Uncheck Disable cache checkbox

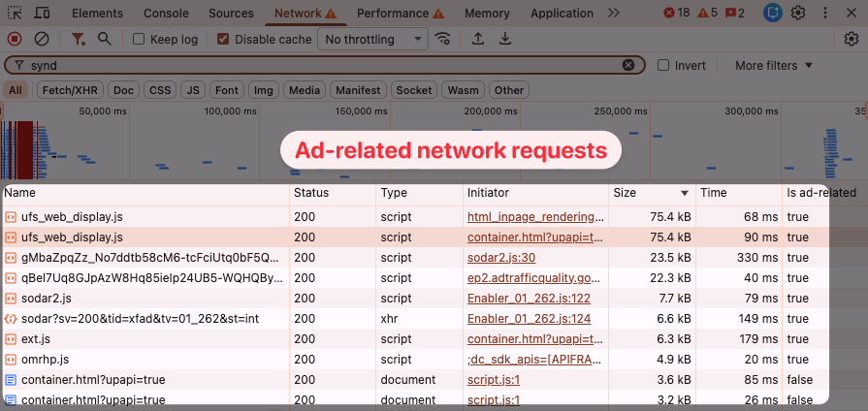tap(223, 40)
